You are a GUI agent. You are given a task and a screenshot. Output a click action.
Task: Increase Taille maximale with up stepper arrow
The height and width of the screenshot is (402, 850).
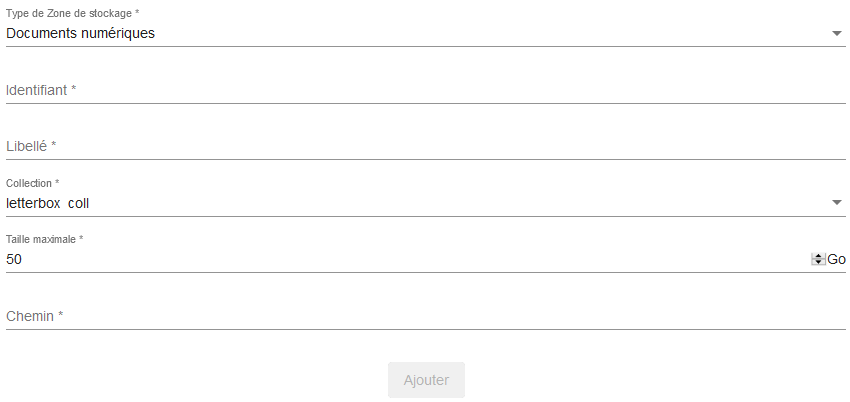pos(818,256)
